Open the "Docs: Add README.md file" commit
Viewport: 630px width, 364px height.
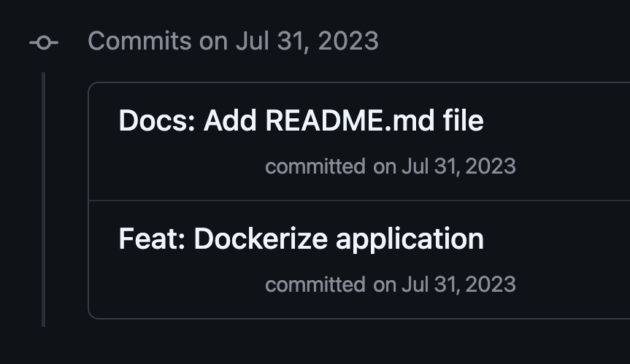point(301,120)
